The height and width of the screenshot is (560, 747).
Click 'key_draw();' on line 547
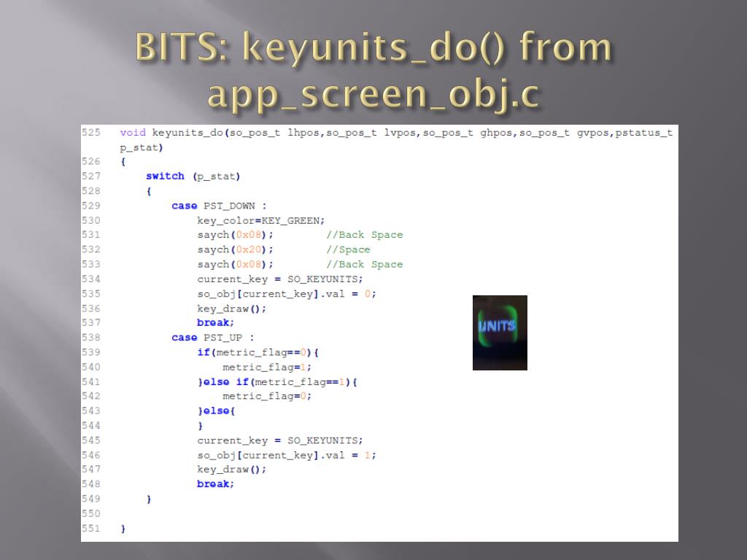pos(232,470)
